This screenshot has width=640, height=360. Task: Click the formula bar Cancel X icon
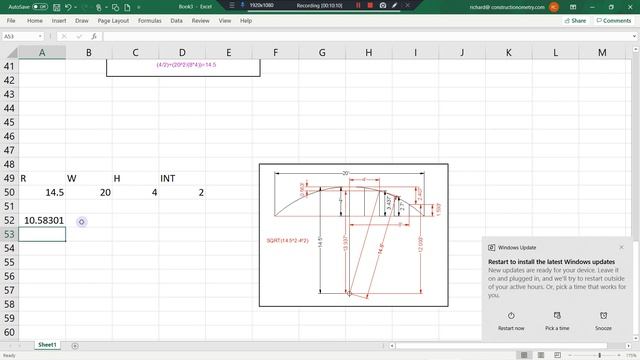[64, 36]
